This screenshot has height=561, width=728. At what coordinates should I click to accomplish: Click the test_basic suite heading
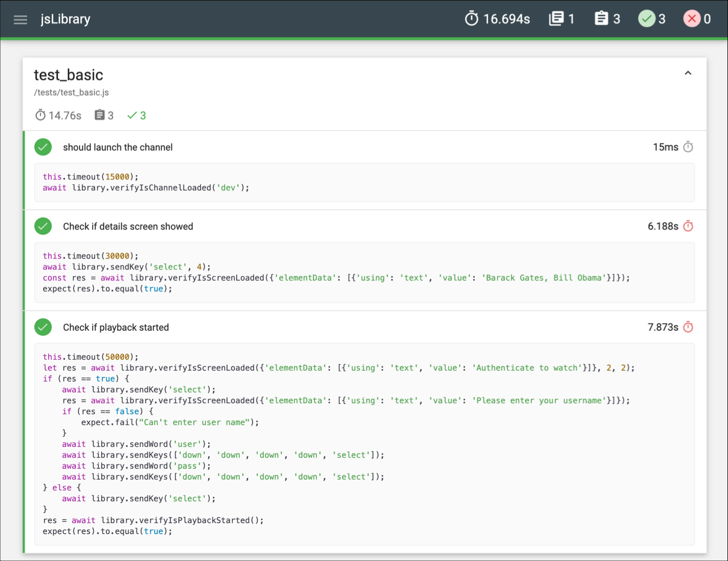(x=68, y=75)
